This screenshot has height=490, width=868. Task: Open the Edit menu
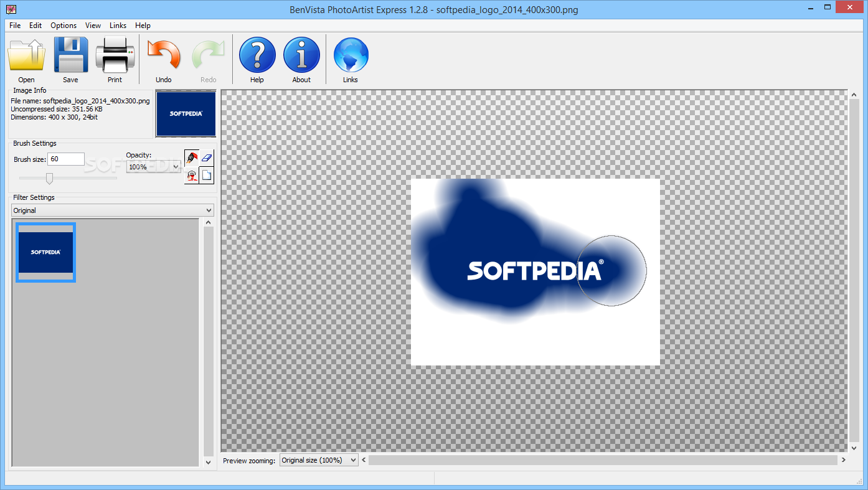point(35,26)
